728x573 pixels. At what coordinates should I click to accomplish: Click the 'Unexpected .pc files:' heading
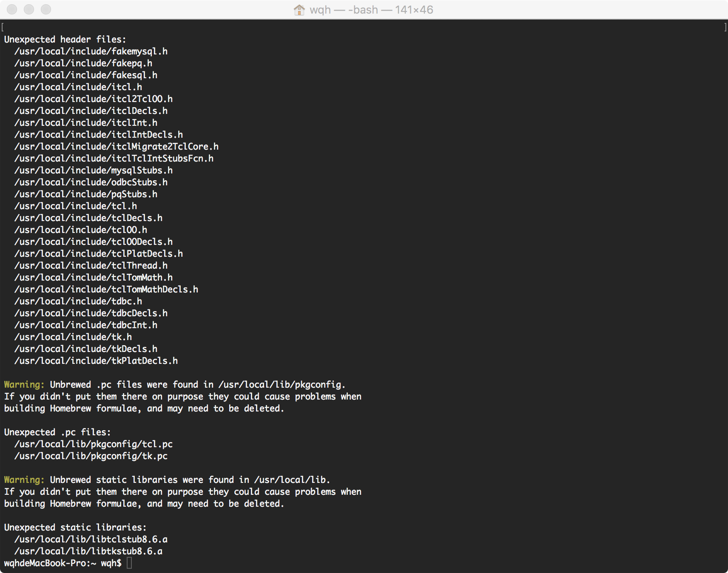click(57, 432)
